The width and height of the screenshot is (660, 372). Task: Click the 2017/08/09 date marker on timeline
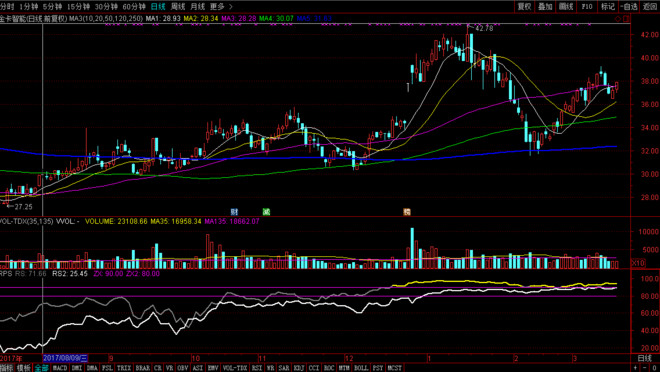tap(65, 359)
